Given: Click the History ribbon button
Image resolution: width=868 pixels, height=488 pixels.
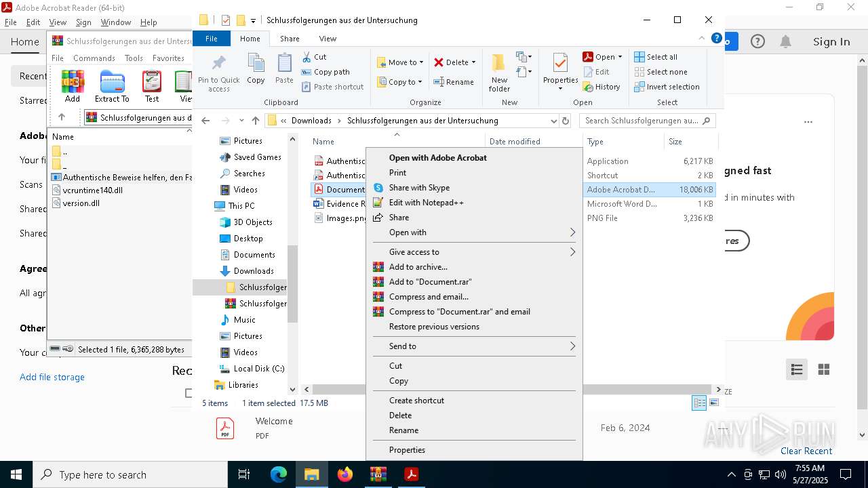Looking at the screenshot, I should (601, 87).
